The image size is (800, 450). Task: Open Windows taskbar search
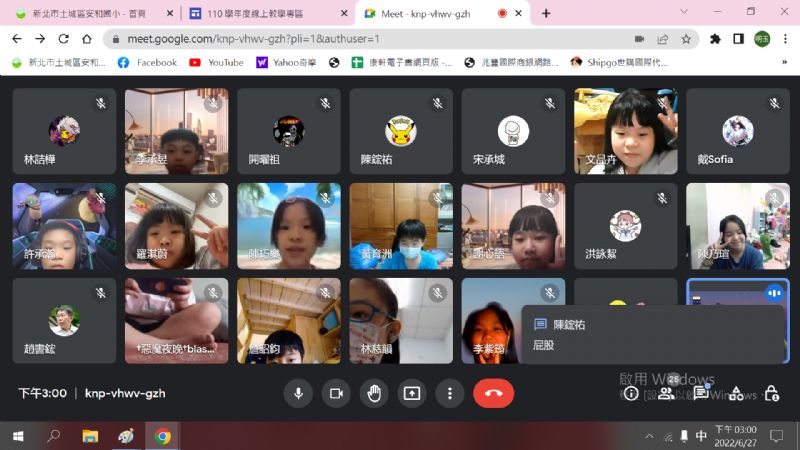coord(53,436)
